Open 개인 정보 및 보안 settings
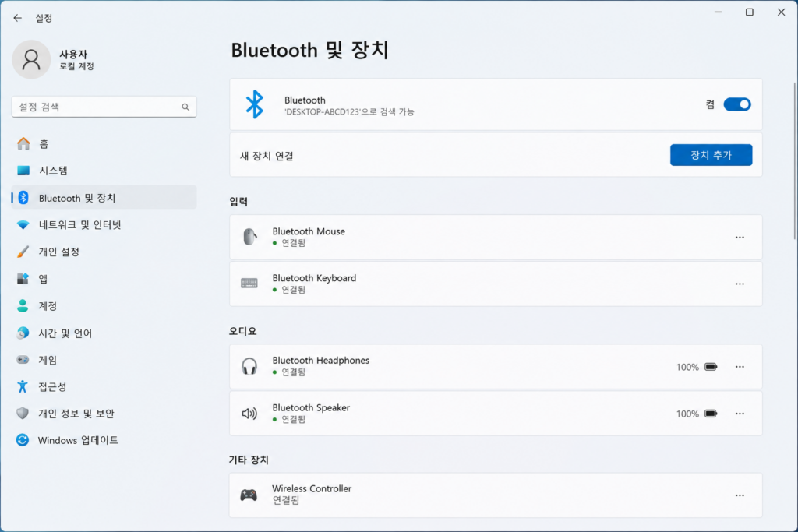This screenshot has height=532, width=798. [104, 414]
